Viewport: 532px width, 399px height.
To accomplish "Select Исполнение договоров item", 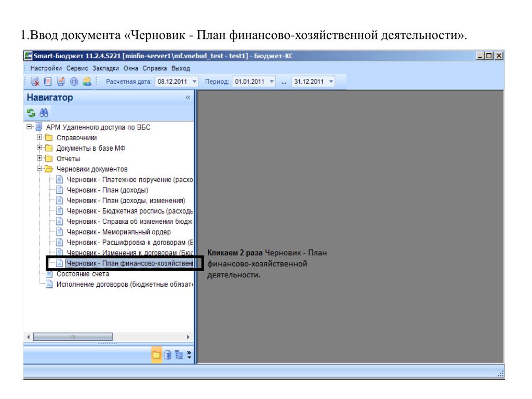I will tap(125, 284).
